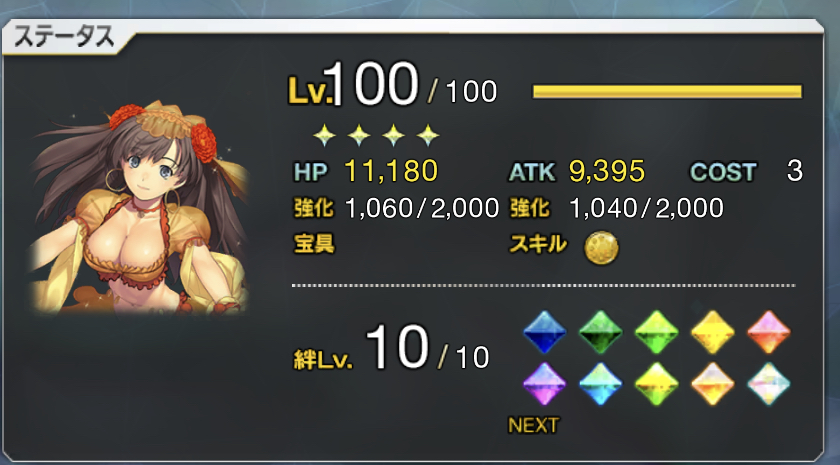Click the HP value 11,180
The width and height of the screenshot is (840, 465).
(391, 171)
